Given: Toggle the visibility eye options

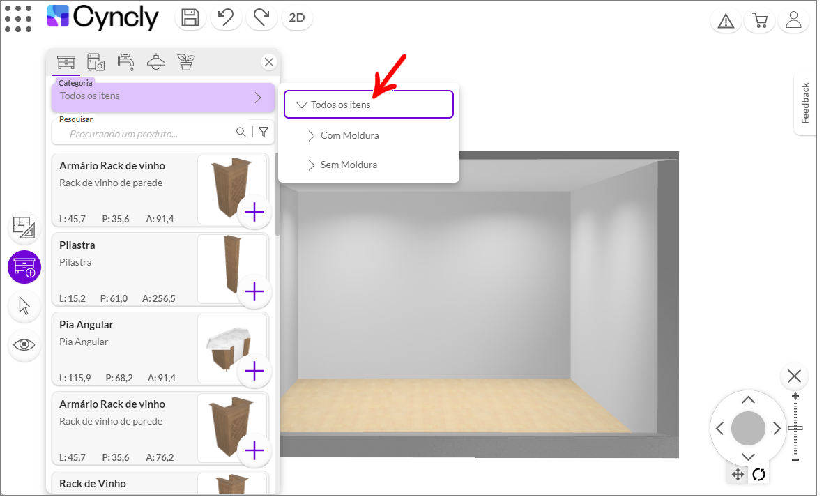Looking at the screenshot, I should [24, 345].
